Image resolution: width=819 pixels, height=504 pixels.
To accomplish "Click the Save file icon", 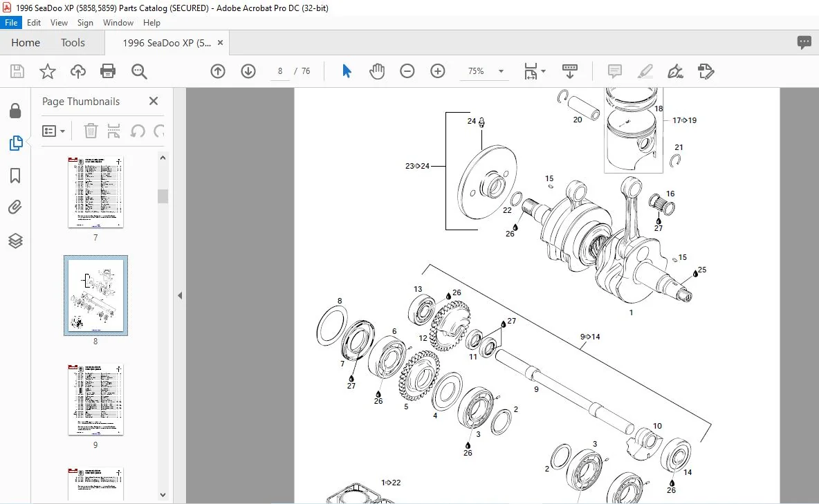I will (x=17, y=71).
